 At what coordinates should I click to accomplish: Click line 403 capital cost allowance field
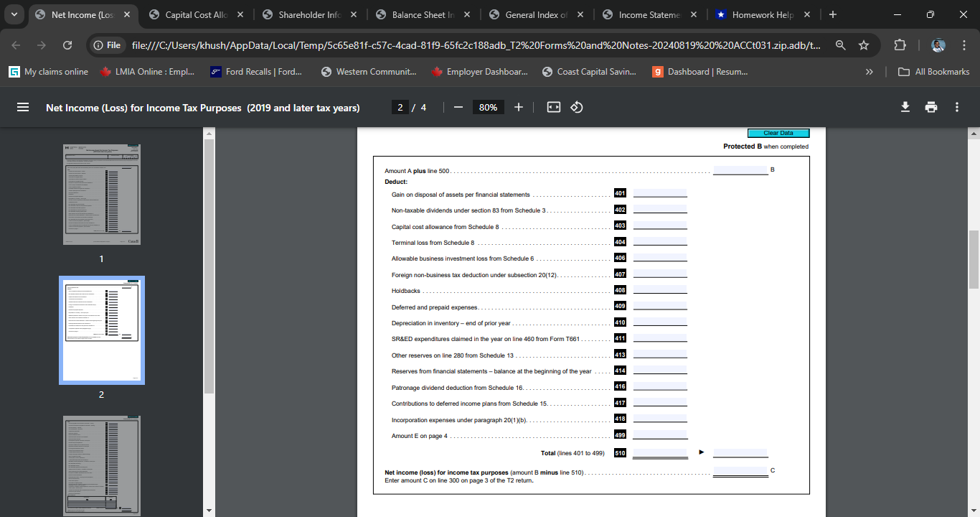point(660,225)
